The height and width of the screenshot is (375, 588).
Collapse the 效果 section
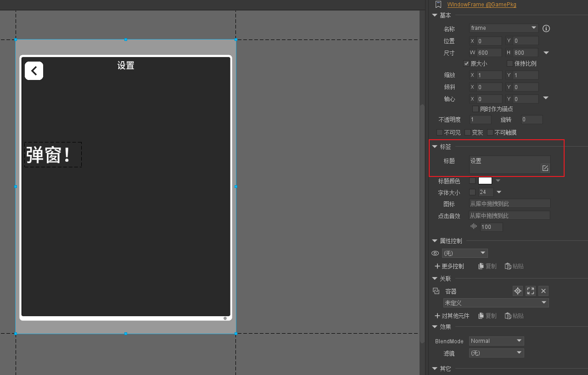(435, 327)
